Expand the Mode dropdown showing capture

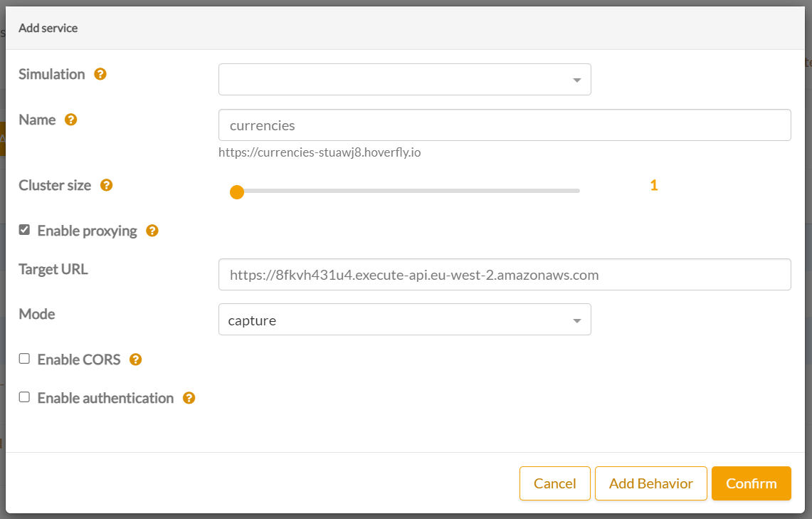tap(404, 320)
